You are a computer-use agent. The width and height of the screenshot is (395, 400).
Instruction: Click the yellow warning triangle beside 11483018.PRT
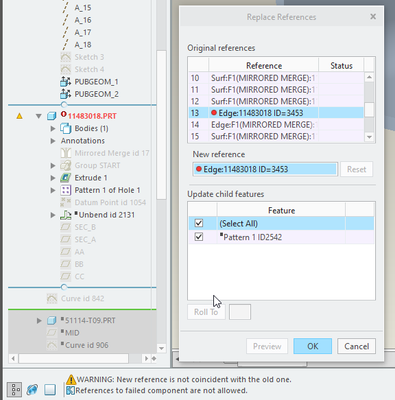click(19, 116)
